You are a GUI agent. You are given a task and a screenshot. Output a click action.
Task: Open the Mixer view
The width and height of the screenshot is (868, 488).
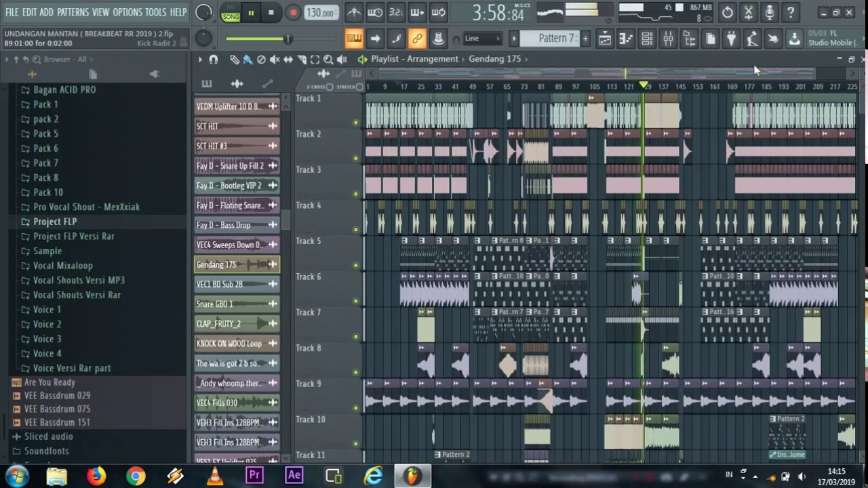668,39
